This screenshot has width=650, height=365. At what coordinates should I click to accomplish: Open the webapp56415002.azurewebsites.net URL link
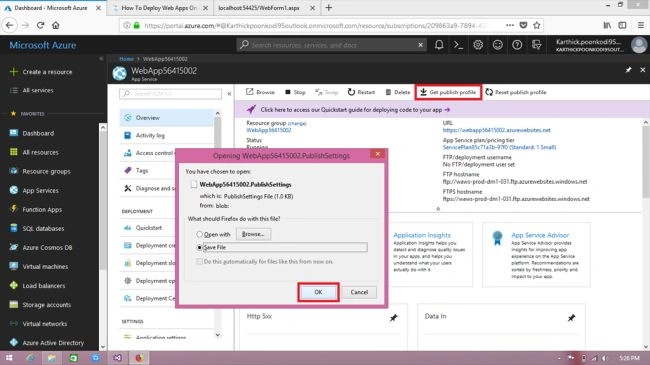pos(496,130)
